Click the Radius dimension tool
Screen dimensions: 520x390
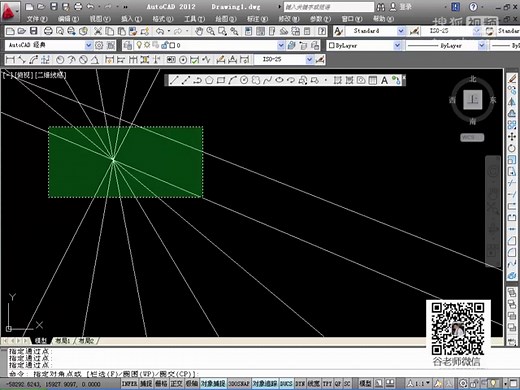click(x=60, y=60)
